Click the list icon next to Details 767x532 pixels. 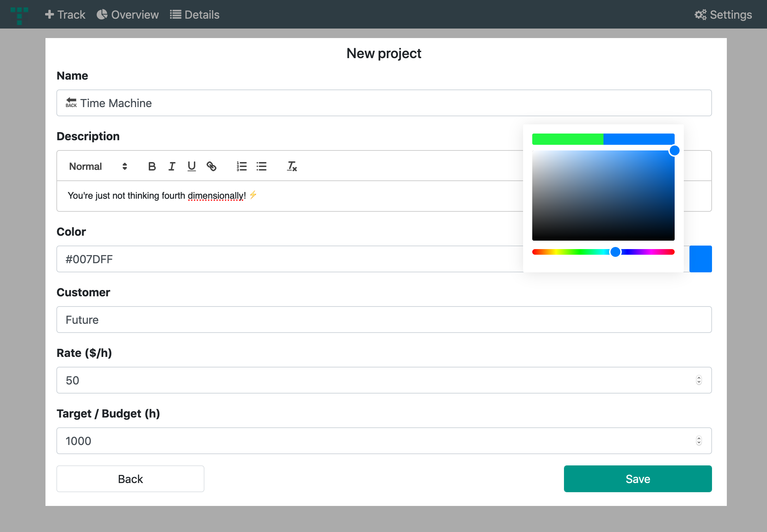tap(176, 14)
